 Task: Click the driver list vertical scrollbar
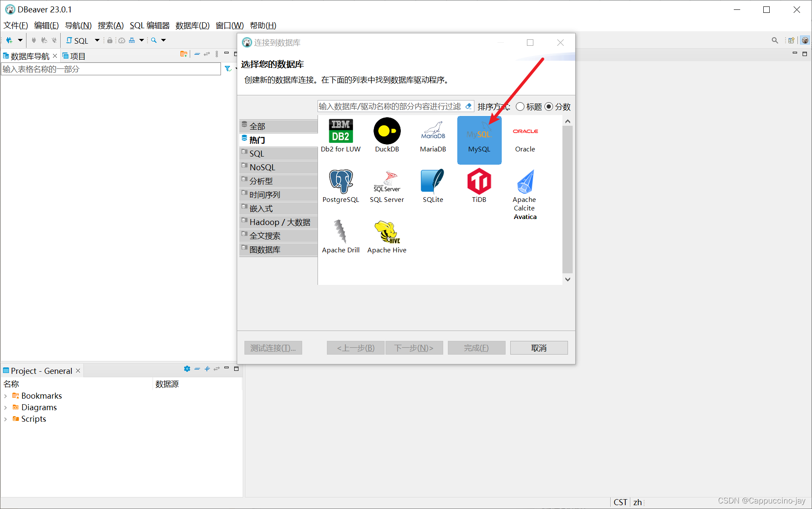(x=568, y=199)
